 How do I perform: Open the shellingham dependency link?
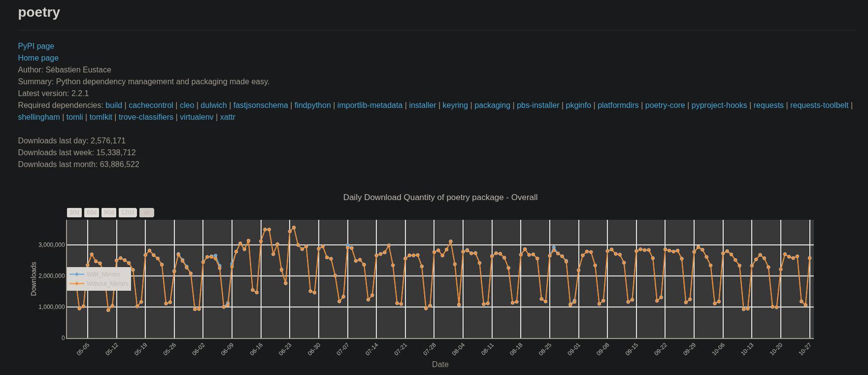click(x=39, y=117)
